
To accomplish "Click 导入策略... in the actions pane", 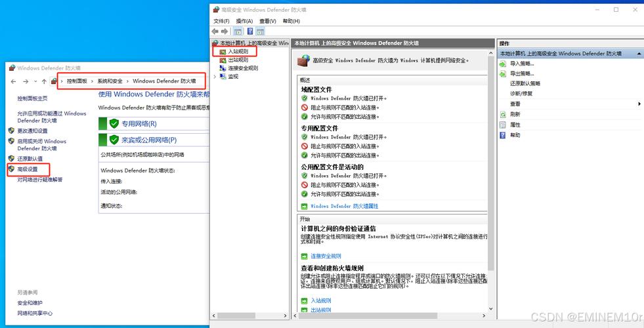I will pyautogui.click(x=522, y=64).
